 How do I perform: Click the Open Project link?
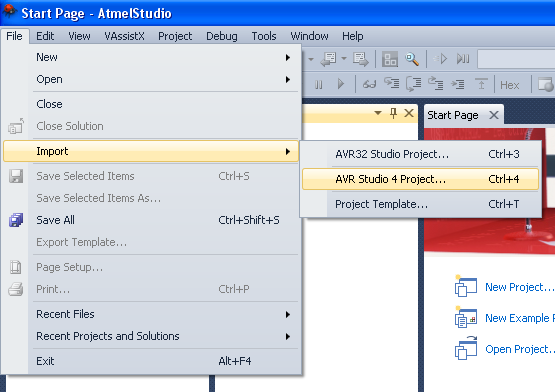(520, 349)
